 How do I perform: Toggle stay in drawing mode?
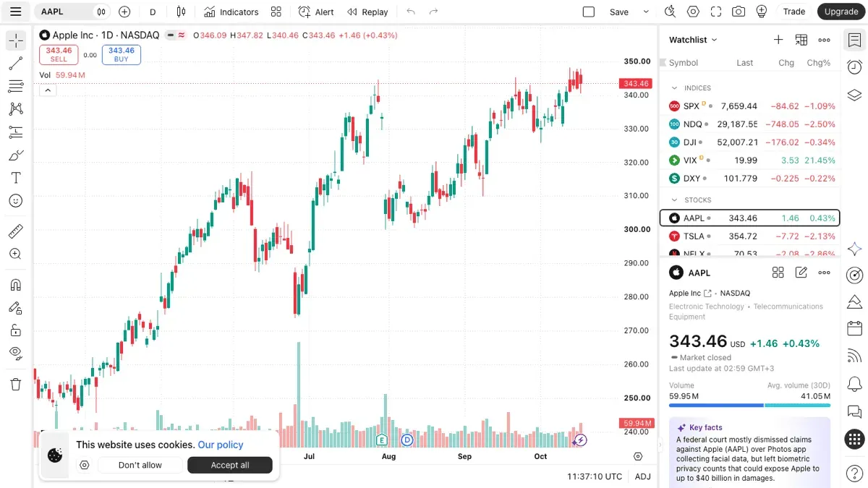point(15,307)
